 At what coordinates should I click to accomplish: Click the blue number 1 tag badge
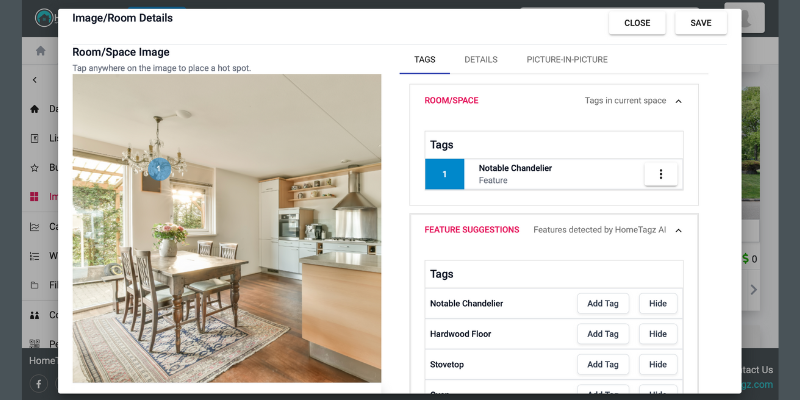[x=444, y=174]
